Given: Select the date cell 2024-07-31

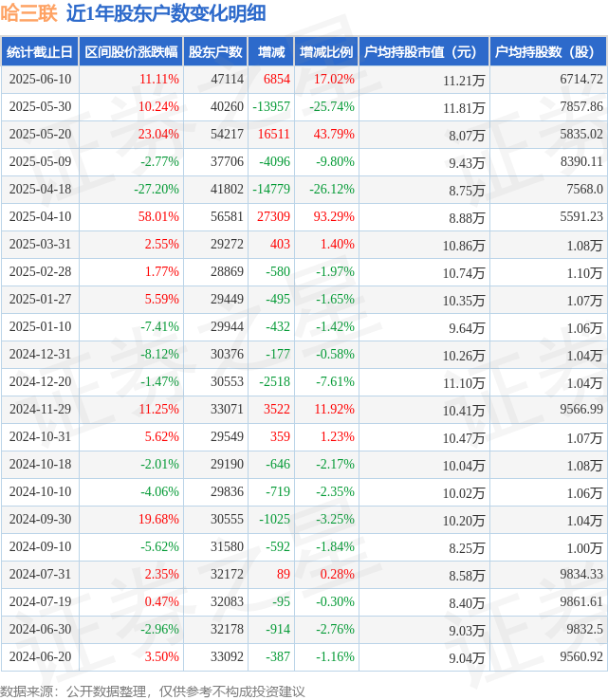Looking at the screenshot, I should point(40,574).
